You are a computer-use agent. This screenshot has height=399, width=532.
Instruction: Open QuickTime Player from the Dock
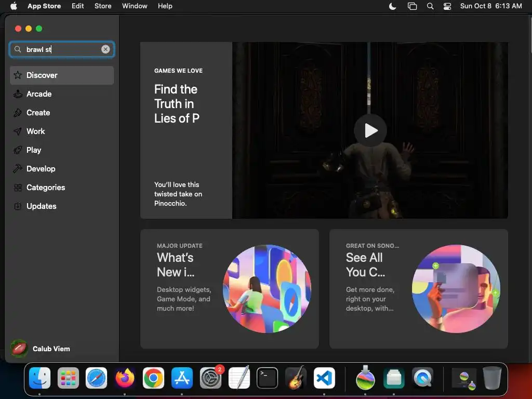(x=422, y=378)
